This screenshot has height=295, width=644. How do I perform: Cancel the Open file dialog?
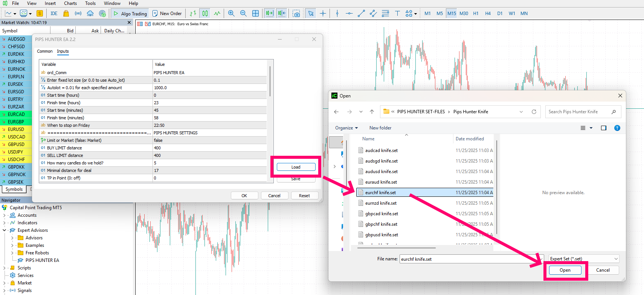(603, 270)
